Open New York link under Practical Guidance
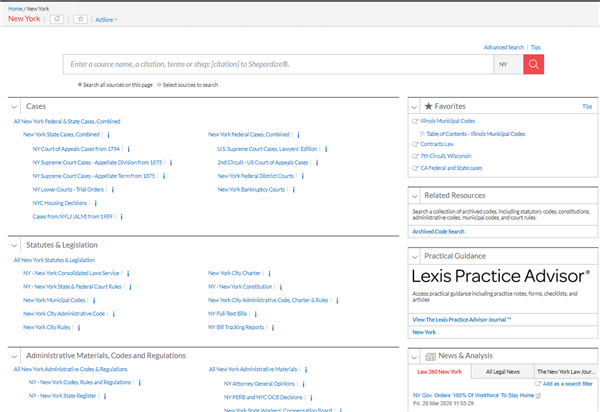Screen dimensions: 600x412 click(424, 332)
